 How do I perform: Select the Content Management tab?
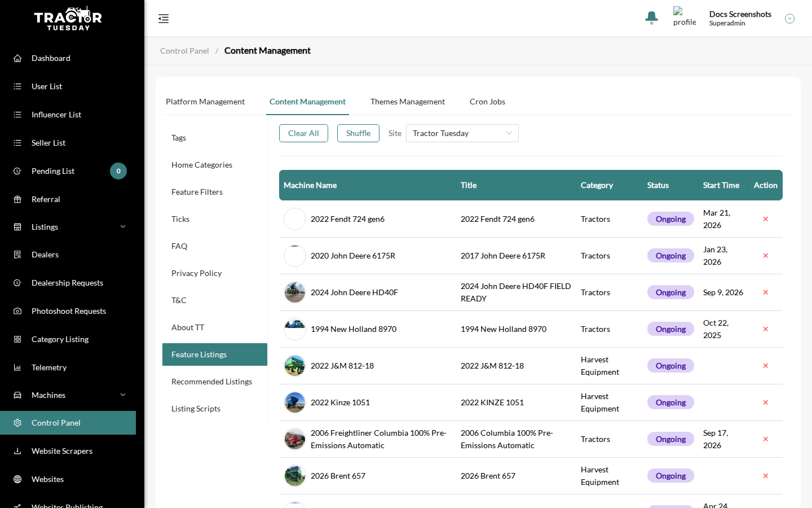click(x=307, y=102)
